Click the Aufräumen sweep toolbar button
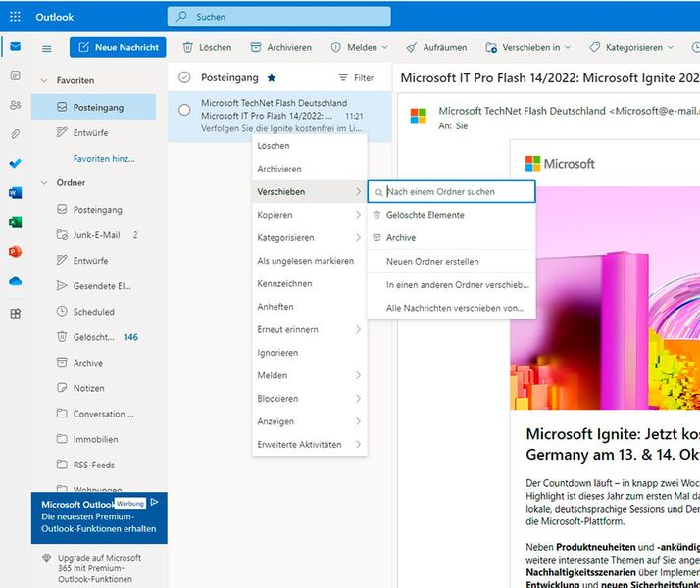This screenshot has height=588, width=700. pyautogui.click(x=436, y=47)
